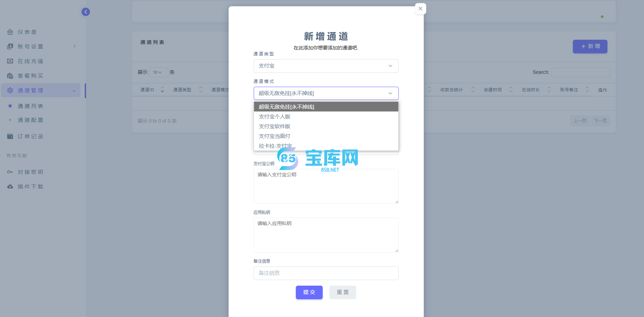644x317 pixels.
Task: Open the 通道类型 dropdown showing 支付宝
Action: [325, 66]
